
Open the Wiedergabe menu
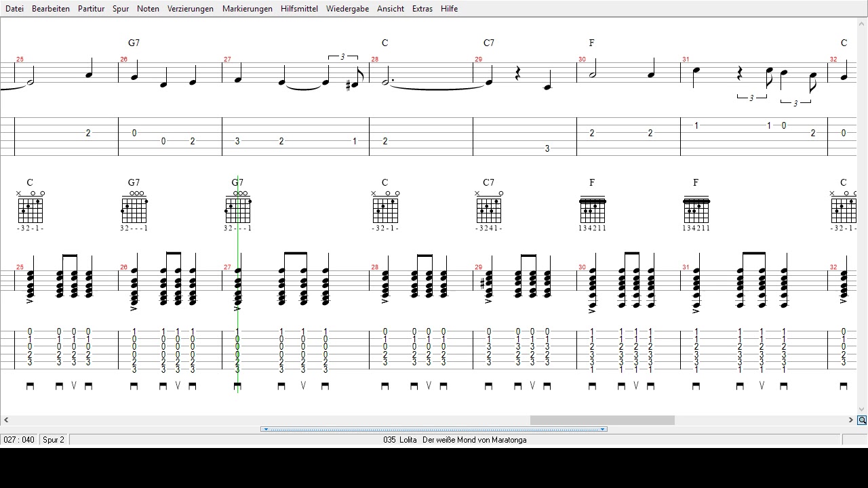click(x=347, y=9)
